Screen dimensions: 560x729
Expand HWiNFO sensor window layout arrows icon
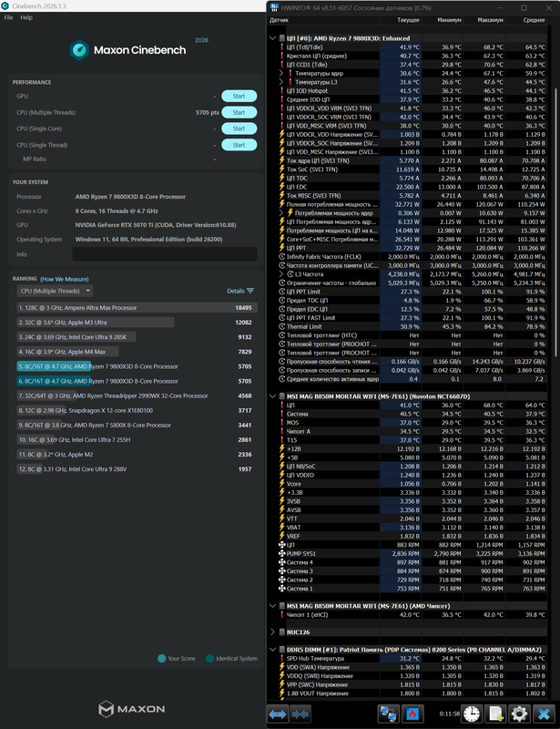pyautogui.click(x=278, y=714)
